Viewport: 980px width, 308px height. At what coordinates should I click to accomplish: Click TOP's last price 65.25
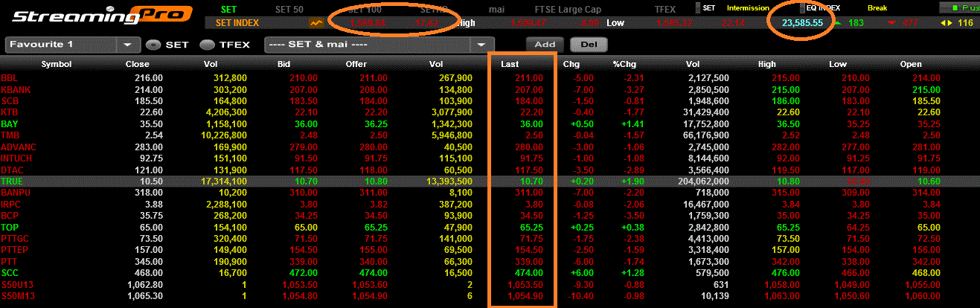click(532, 228)
